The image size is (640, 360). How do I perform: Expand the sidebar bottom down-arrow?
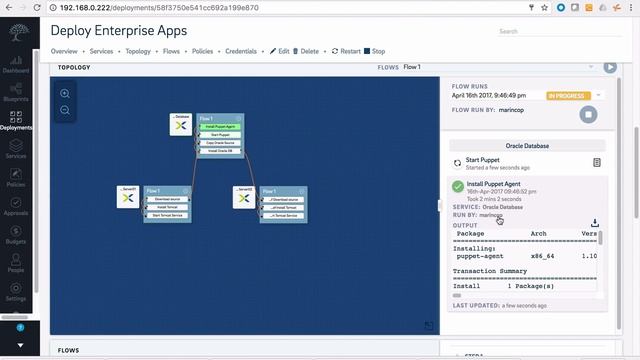[20, 345]
